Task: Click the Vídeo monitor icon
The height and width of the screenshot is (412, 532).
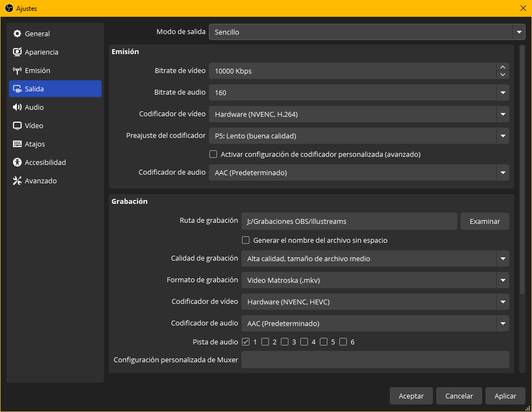Action: pos(17,125)
